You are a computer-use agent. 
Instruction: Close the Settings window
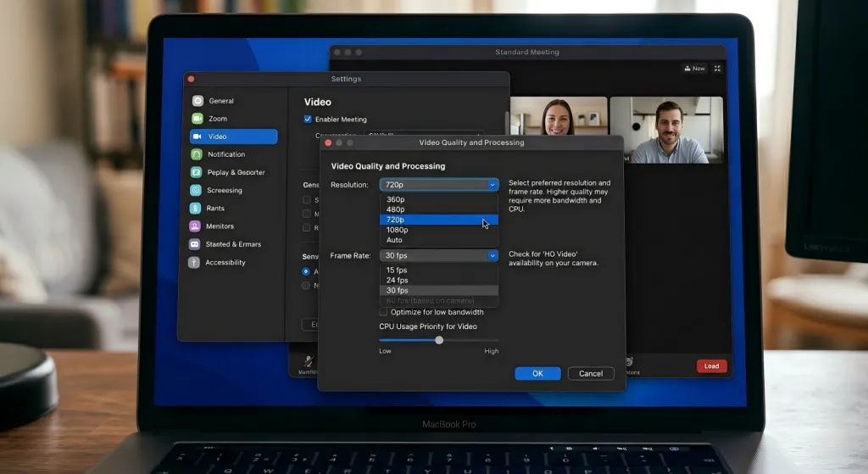click(x=191, y=79)
